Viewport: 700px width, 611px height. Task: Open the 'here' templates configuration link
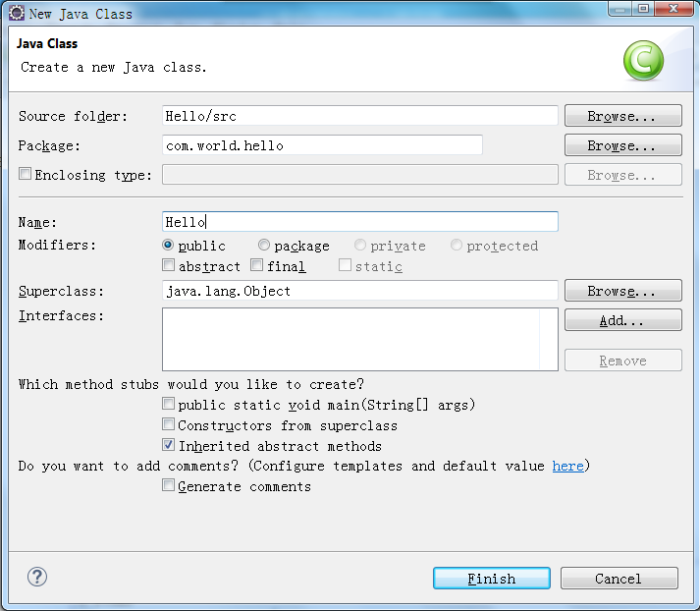tap(567, 466)
